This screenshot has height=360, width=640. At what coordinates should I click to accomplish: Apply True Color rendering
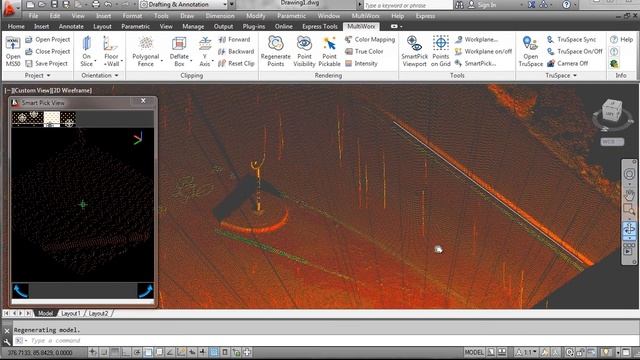pyautogui.click(x=364, y=51)
